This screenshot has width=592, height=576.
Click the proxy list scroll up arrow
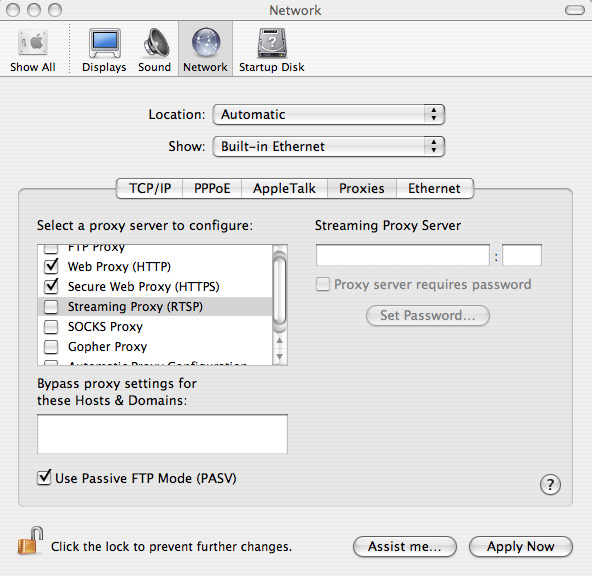click(x=279, y=340)
